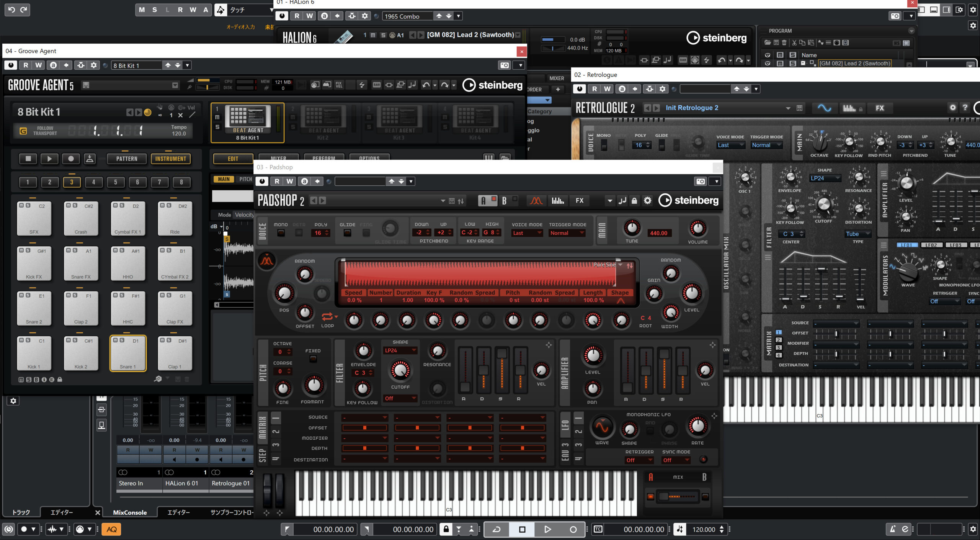
Task: Switch to INSTRUMENT pad mode
Action: (171, 159)
